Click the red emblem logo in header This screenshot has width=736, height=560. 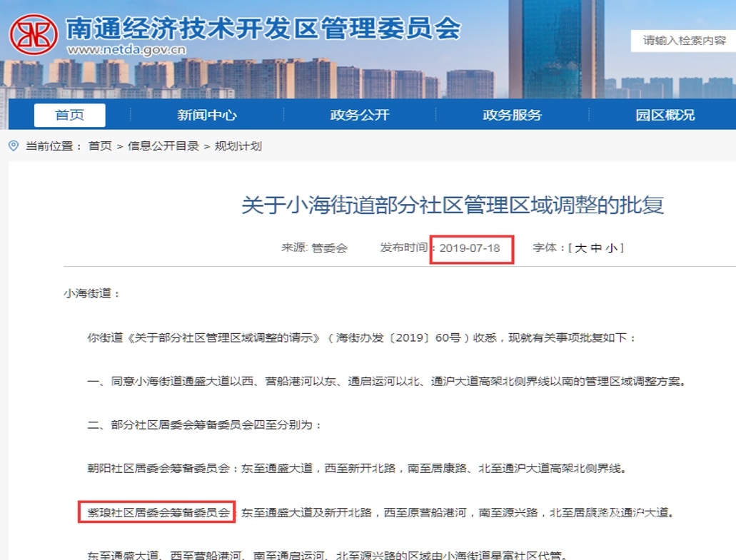[x=34, y=34]
